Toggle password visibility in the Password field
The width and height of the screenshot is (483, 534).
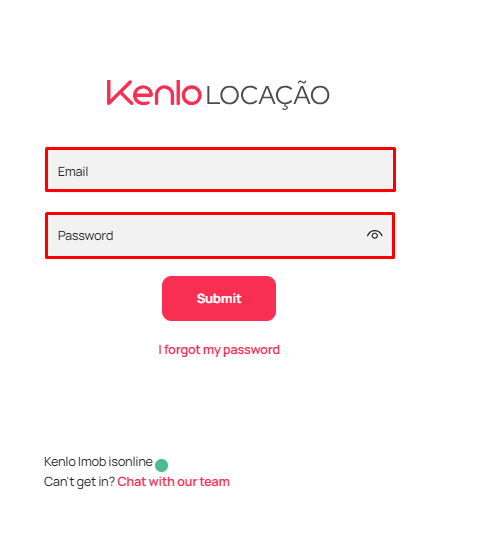coord(374,235)
